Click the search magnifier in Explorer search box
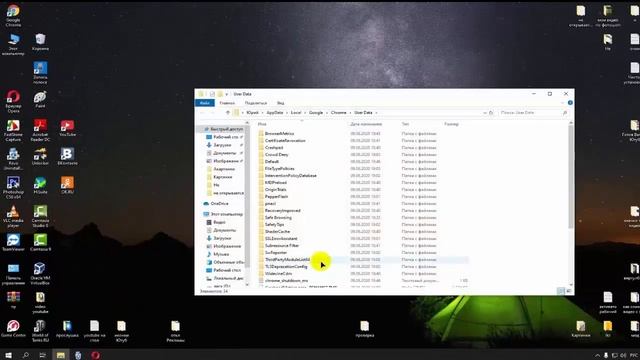 pos(565,112)
